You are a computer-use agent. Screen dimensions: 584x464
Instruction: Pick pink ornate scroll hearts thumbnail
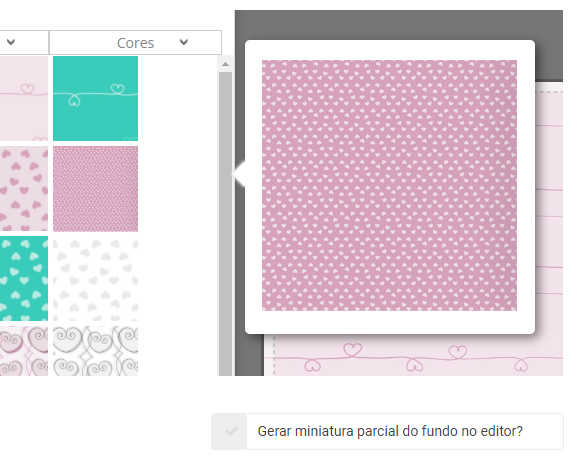tap(24, 351)
